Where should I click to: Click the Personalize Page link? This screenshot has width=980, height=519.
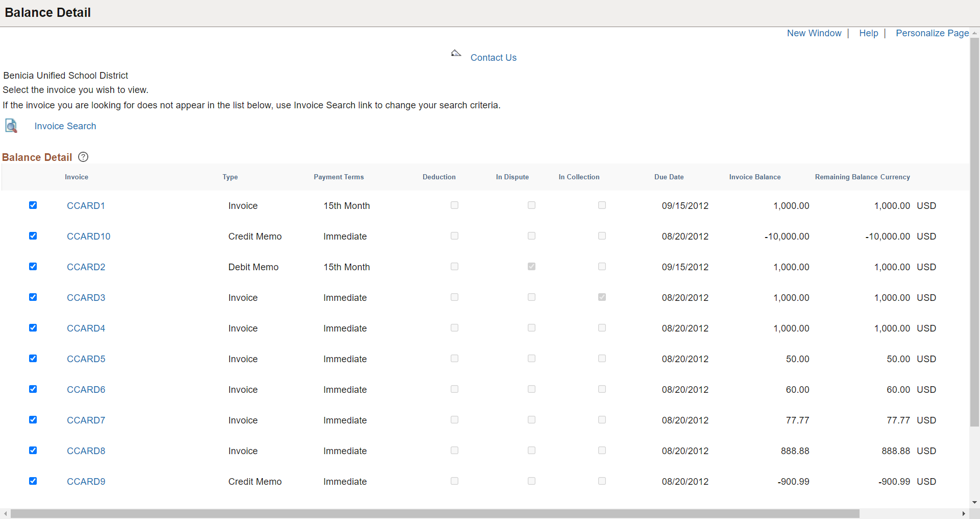(x=932, y=33)
